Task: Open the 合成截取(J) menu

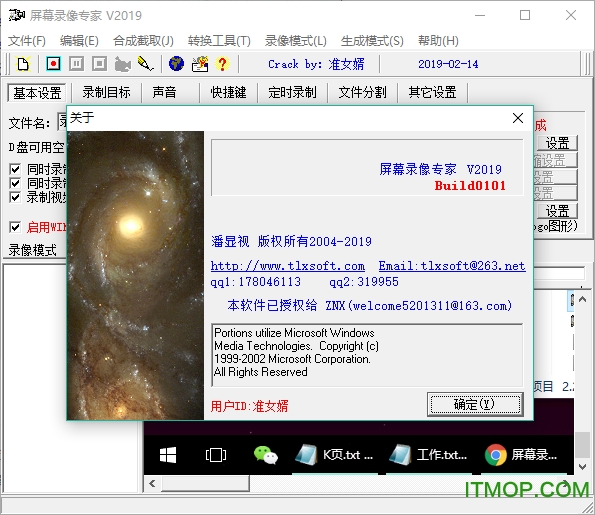Action: (x=143, y=41)
